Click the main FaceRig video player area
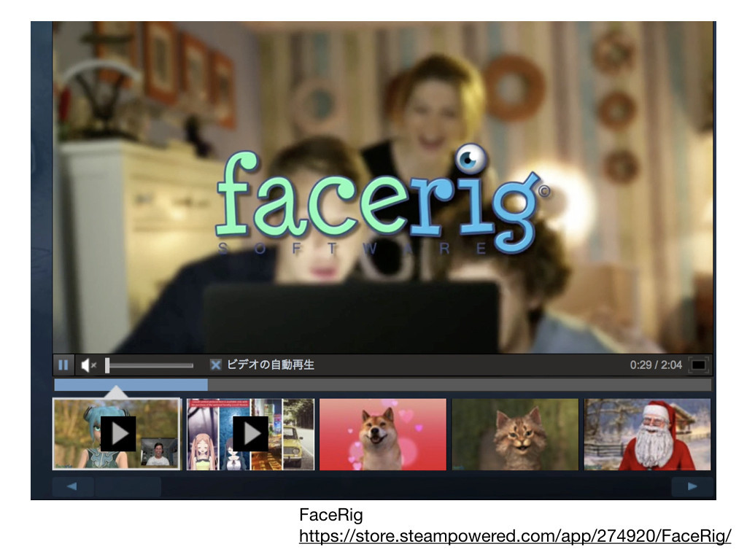The height and width of the screenshot is (560, 747). pos(382,187)
